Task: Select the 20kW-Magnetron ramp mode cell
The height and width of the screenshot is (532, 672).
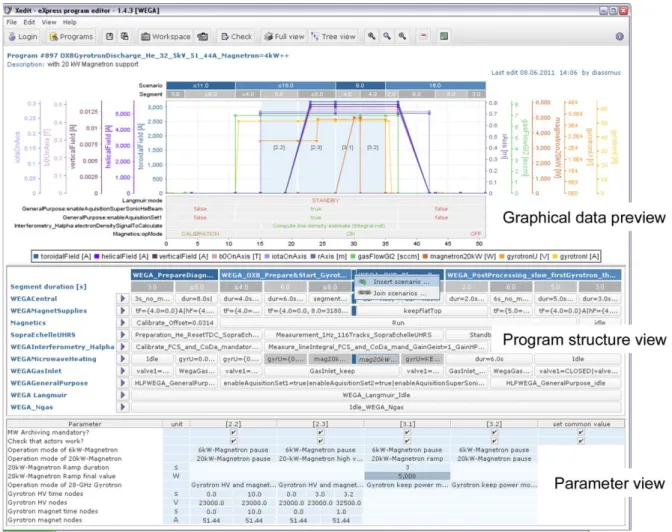Action: 407,459
